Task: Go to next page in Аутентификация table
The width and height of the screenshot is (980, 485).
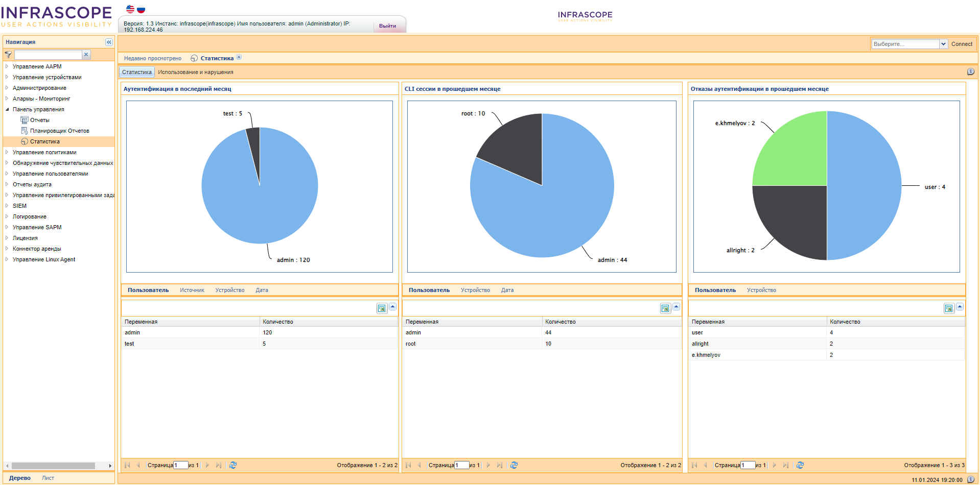Action: (x=207, y=465)
